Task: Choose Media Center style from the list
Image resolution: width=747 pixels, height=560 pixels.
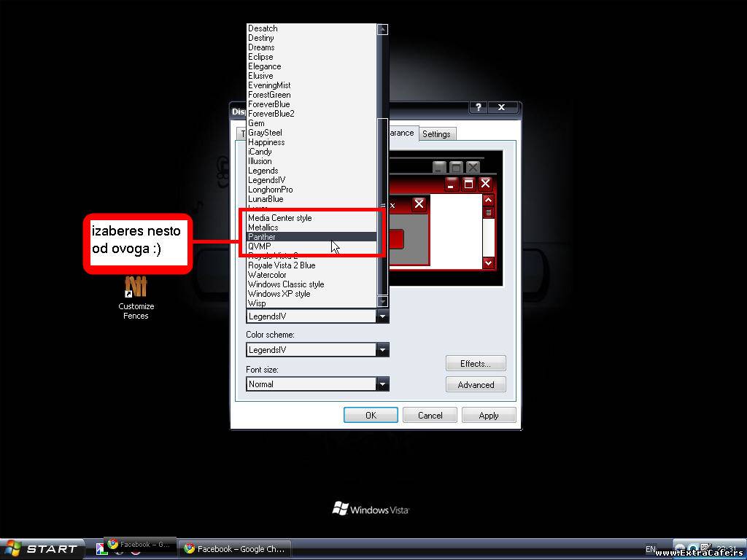Action: pos(279,218)
